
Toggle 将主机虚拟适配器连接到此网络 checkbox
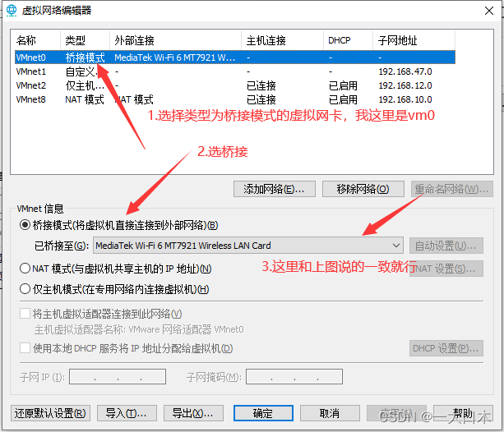tap(25, 314)
